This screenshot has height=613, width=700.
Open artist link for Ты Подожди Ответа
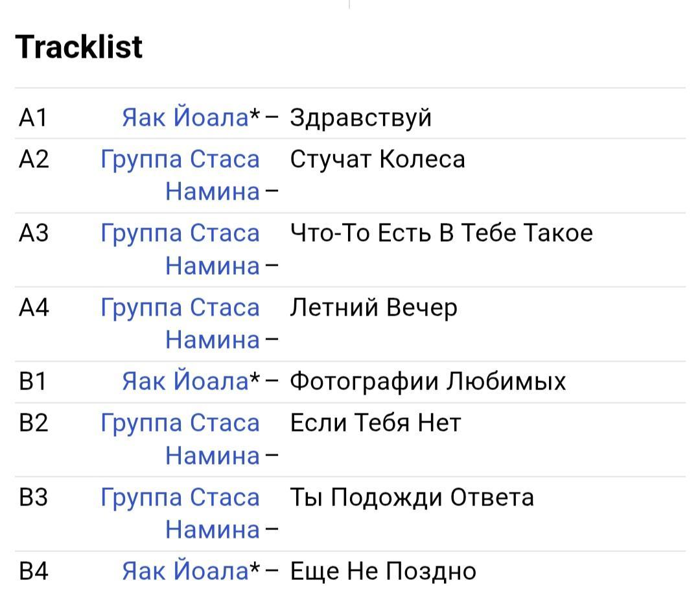point(180,498)
